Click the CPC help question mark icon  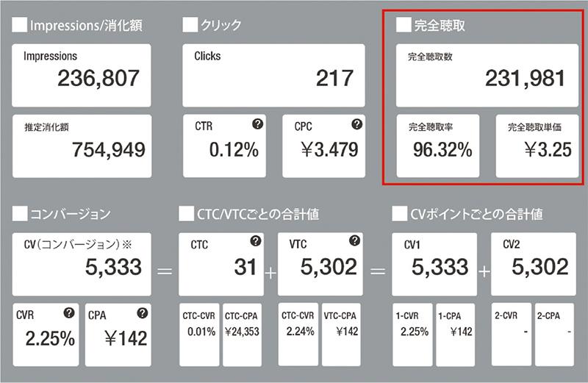click(x=356, y=124)
